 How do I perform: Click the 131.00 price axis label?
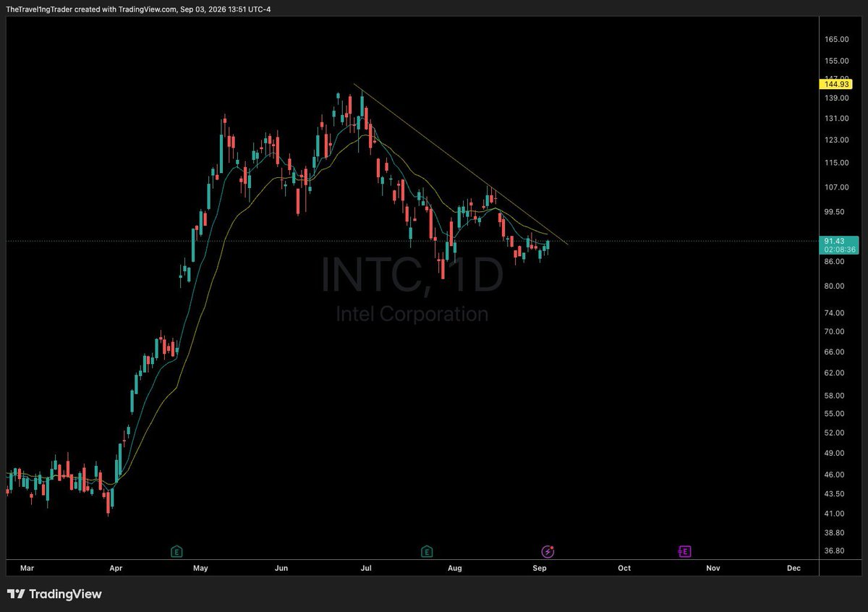(835, 118)
